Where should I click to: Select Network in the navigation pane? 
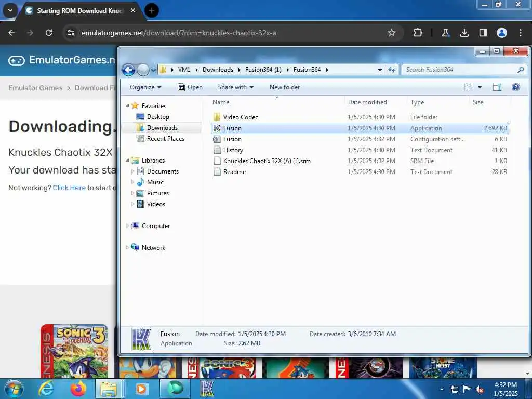coord(153,248)
